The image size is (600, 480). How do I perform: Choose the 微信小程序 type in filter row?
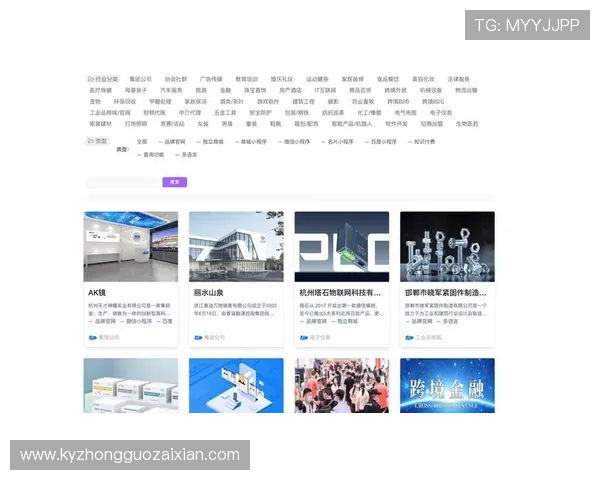pos(294,142)
